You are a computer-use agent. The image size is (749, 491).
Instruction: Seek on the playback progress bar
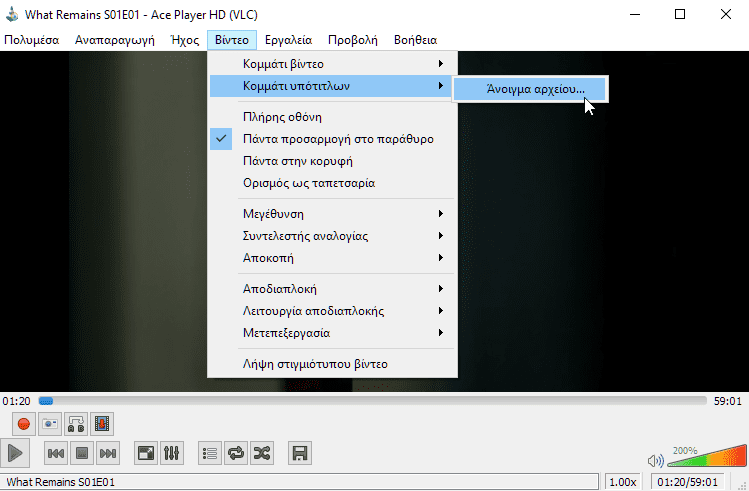[x=373, y=401]
